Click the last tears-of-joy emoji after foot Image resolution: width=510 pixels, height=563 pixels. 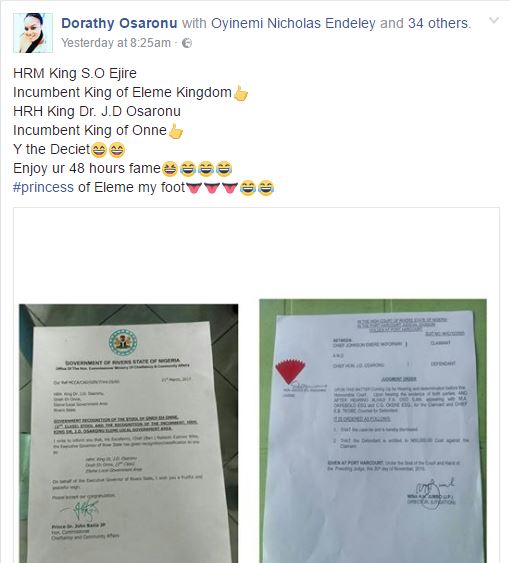[x=266, y=188]
